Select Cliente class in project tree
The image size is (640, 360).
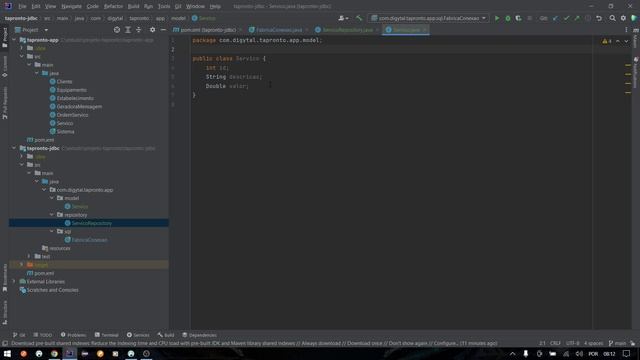64,82
